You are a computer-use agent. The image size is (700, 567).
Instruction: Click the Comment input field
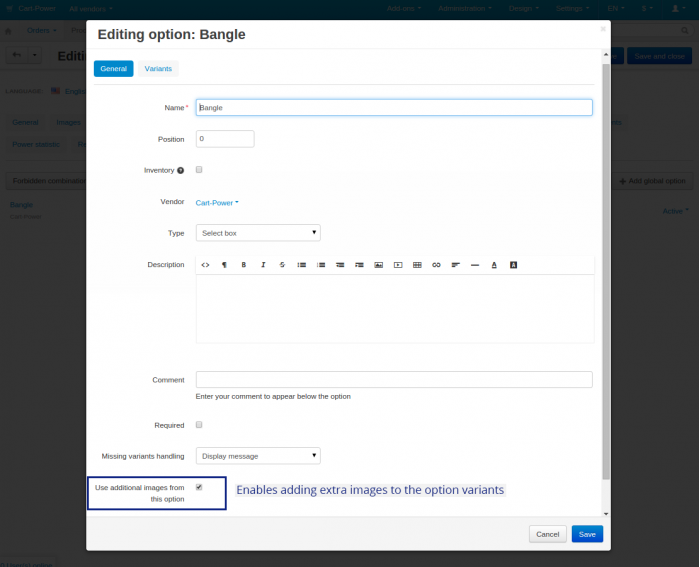point(394,379)
